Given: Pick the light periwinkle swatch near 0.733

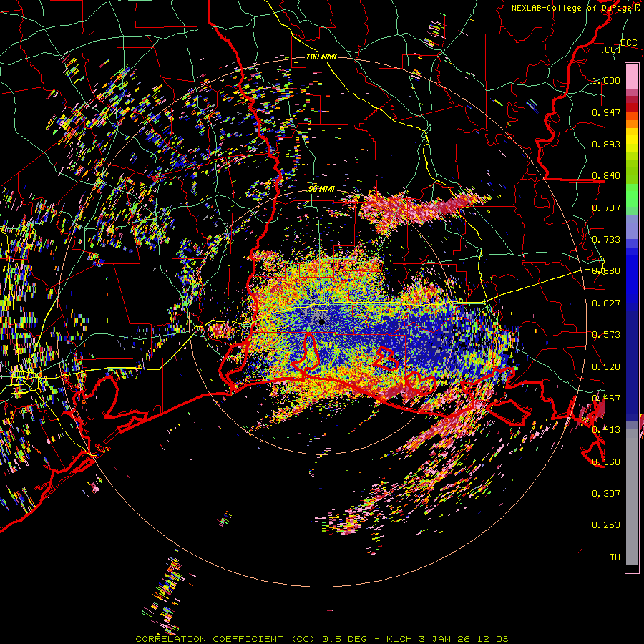Looking at the screenshot, I should tap(632, 227).
